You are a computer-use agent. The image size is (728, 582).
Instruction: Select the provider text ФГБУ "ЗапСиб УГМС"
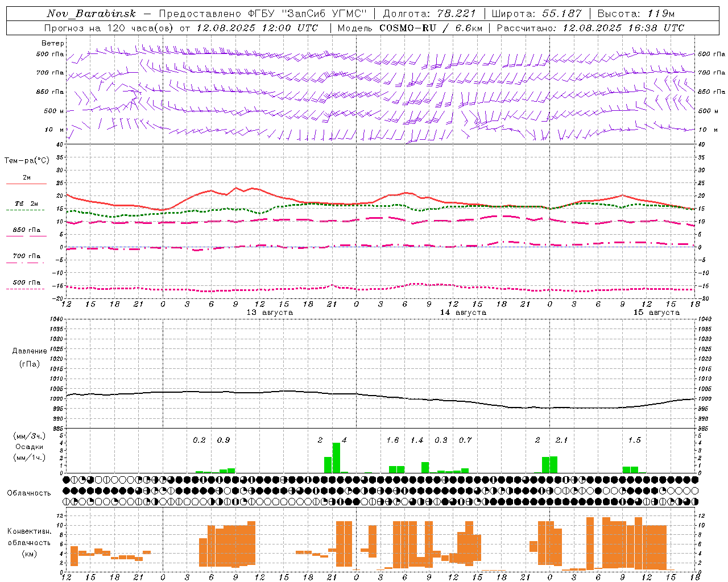click(307, 14)
